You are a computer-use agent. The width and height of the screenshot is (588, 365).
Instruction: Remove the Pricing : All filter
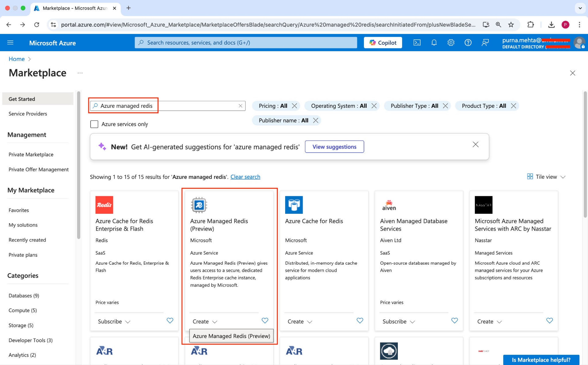pyautogui.click(x=294, y=106)
